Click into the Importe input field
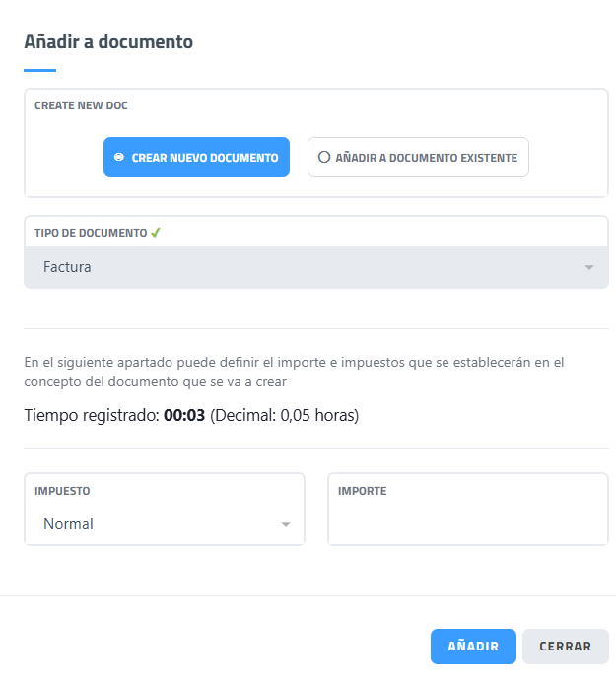The height and width of the screenshot is (684, 616). point(467,522)
